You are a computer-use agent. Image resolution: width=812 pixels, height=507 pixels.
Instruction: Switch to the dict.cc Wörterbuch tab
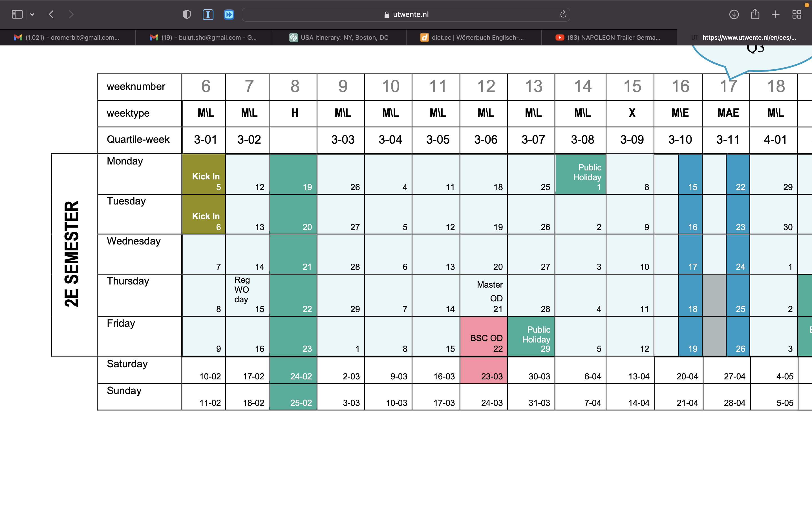474,37
